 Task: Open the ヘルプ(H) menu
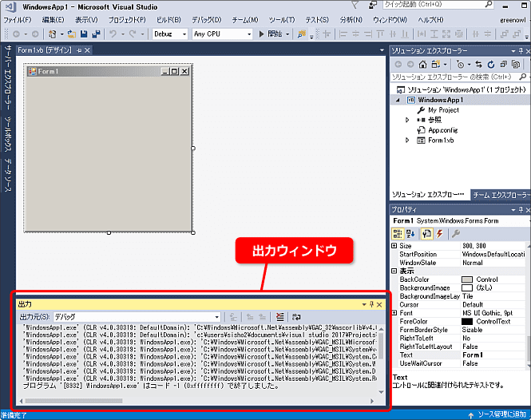430,20
